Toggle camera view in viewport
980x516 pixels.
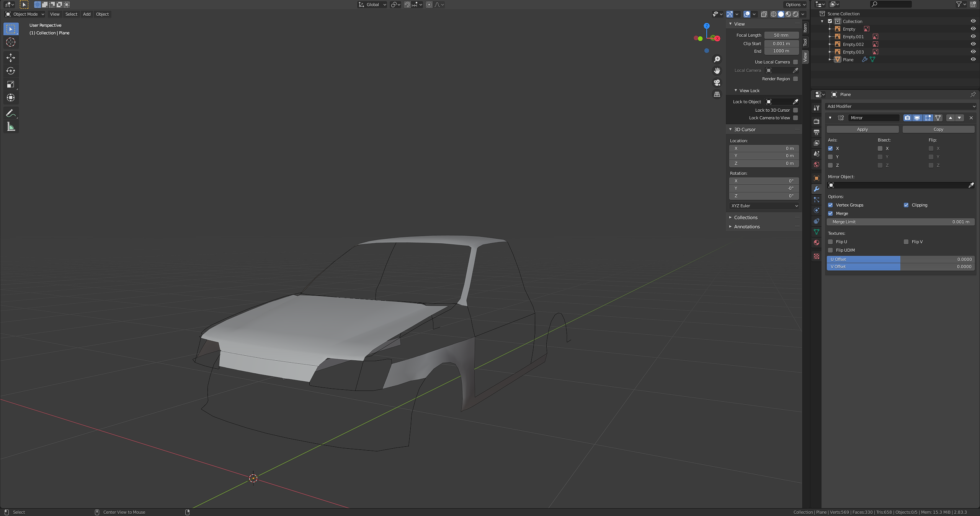[x=717, y=83]
